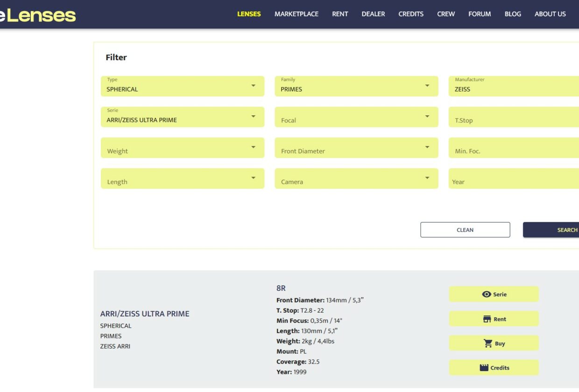Viewport: 579px width, 392px height.
Task: Click the CLEAN button
Action: click(x=465, y=230)
